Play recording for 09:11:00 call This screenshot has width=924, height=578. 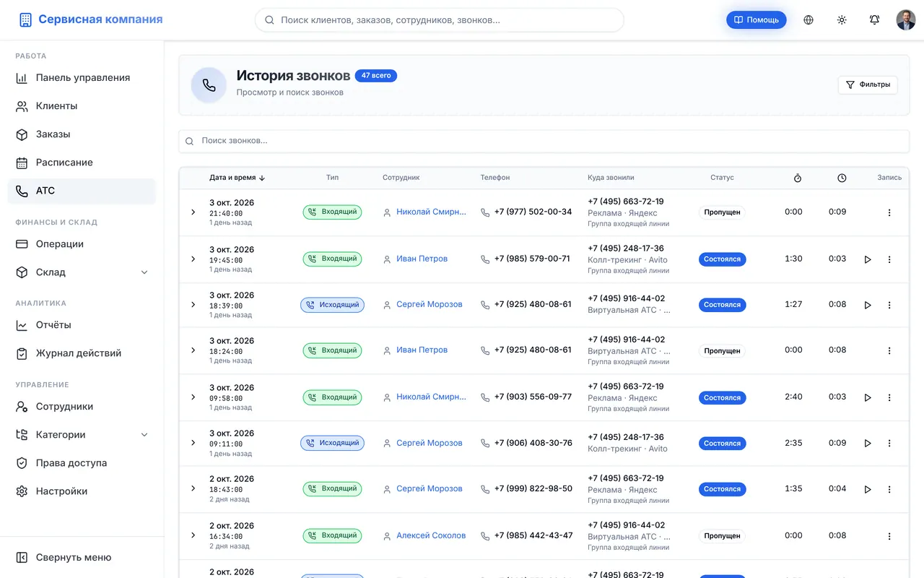coord(868,443)
